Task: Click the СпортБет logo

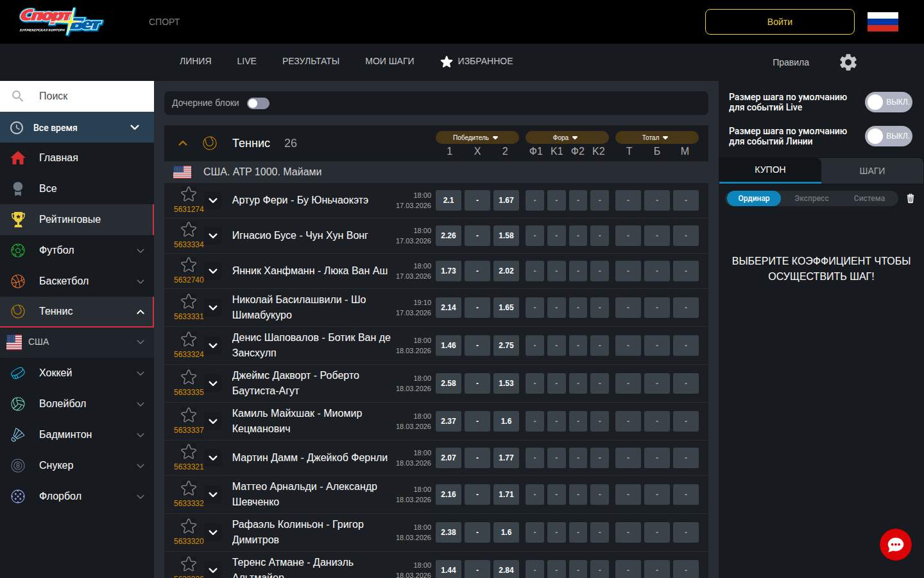Action: tap(61, 22)
